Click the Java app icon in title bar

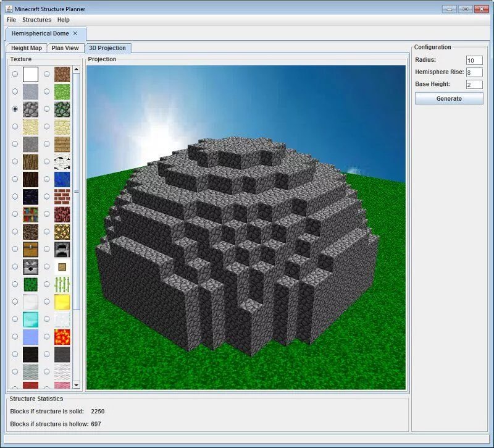tap(9, 9)
